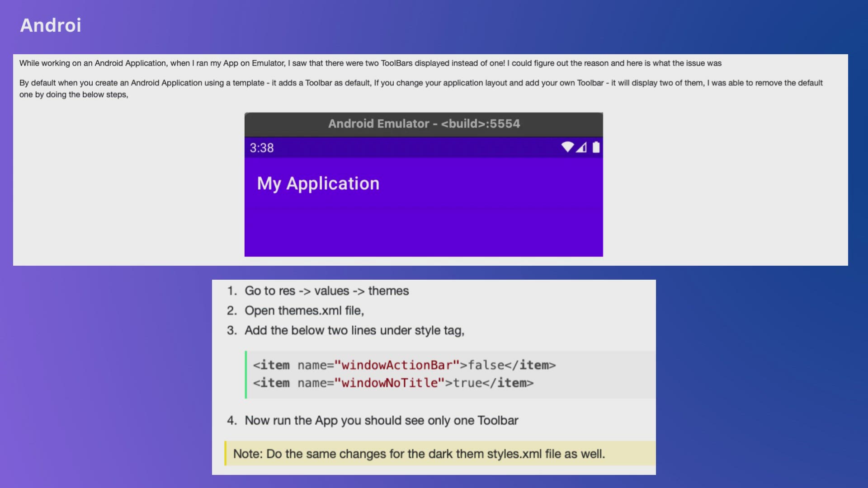The height and width of the screenshot is (488, 868).
Task: Click the empty second purple toolbar area
Action: click(x=424, y=232)
